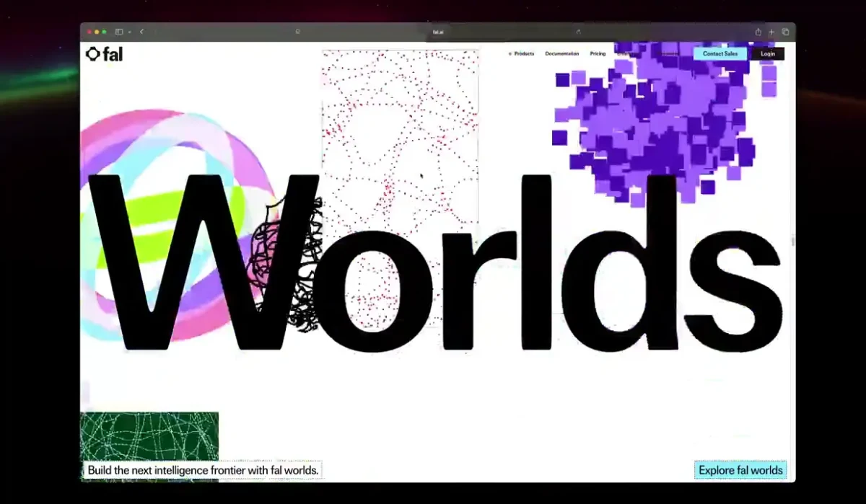Click the page scrollbar on the right edge

793,242
